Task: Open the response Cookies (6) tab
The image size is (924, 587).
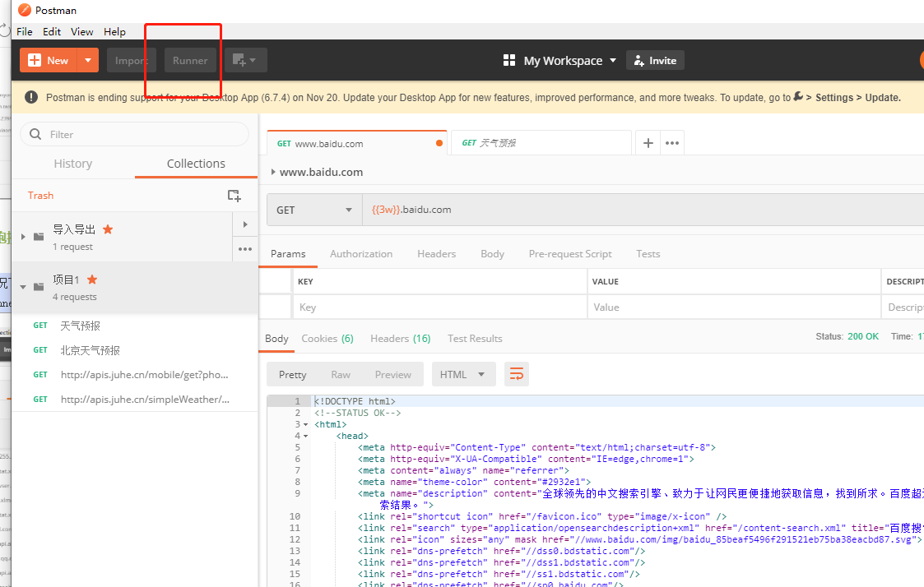Action: click(327, 339)
